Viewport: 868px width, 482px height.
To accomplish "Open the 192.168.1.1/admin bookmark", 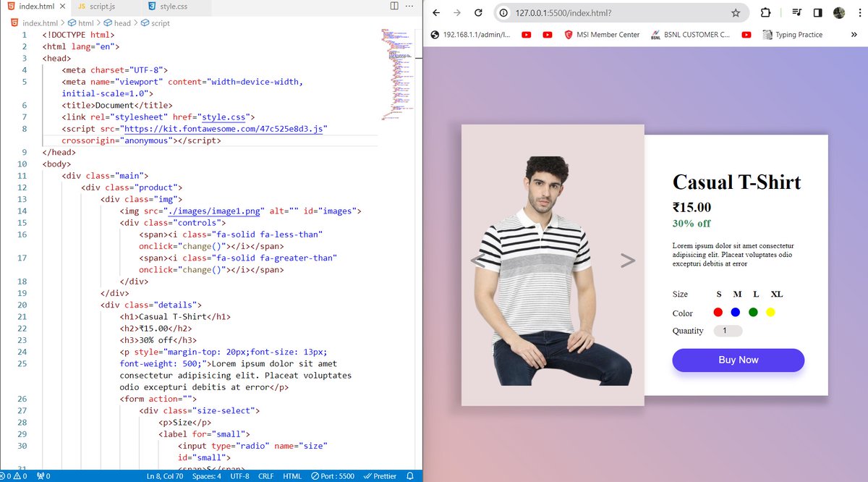I will tap(470, 35).
